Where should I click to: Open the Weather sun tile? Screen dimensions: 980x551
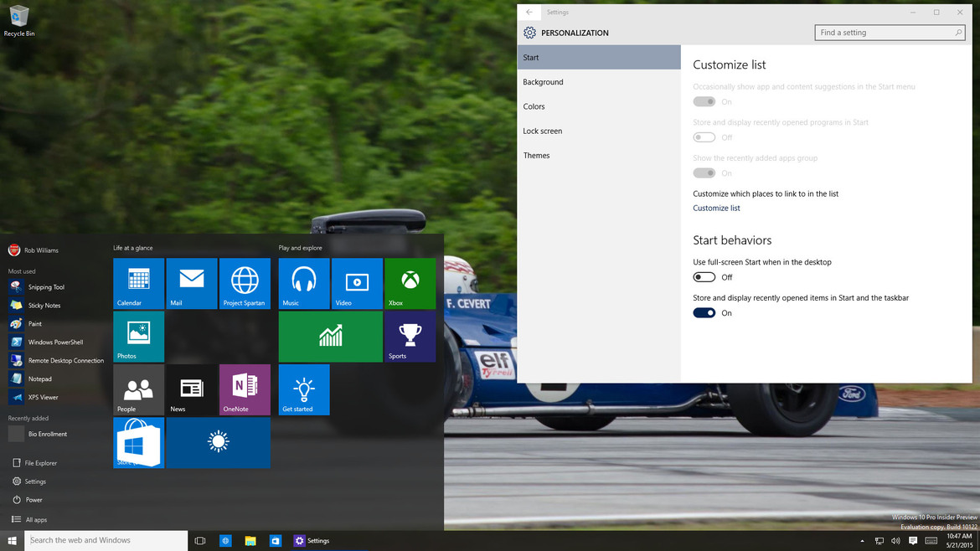click(x=218, y=443)
